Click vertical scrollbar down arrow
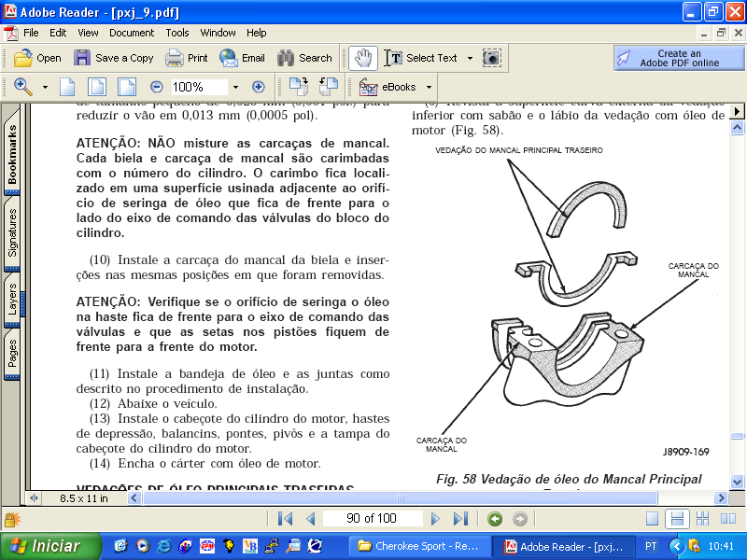Screen dimensions: 747x560 coord(737,482)
